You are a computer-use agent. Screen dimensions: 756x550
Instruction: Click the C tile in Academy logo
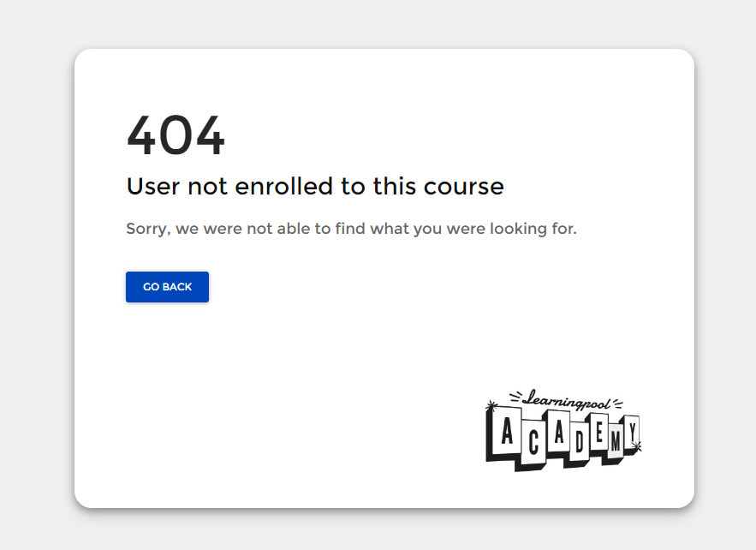point(533,442)
